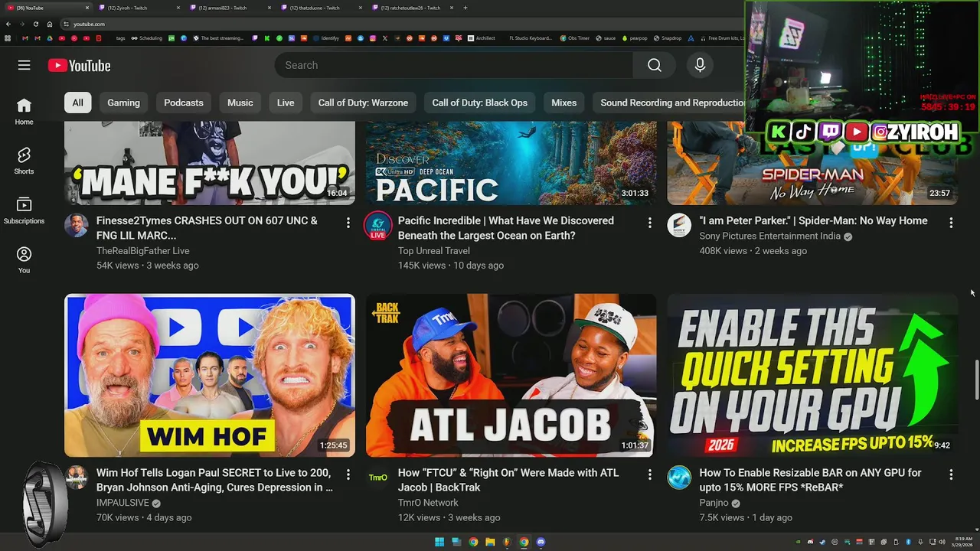Open options menu for Spider-Man video
The image size is (980, 551).
pos(951,223)
